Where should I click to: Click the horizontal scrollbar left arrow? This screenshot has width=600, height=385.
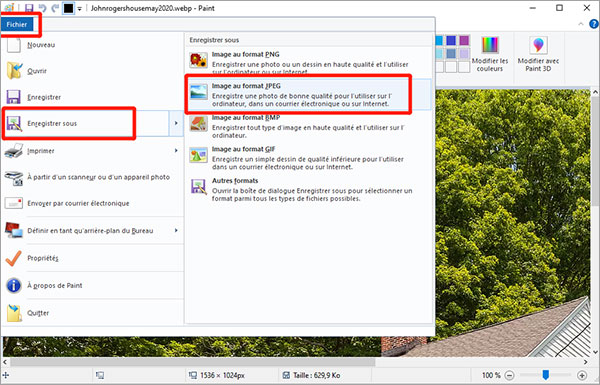click(x=5, y=361)
